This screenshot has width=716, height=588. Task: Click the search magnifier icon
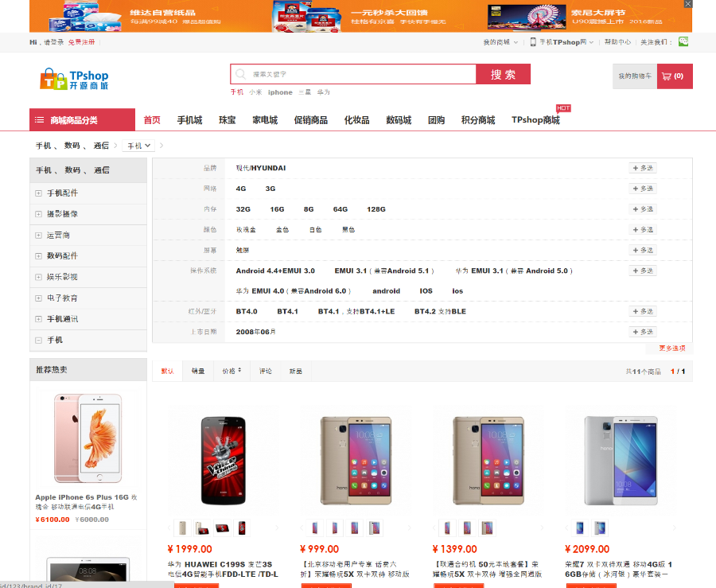(x=240, y=74)
